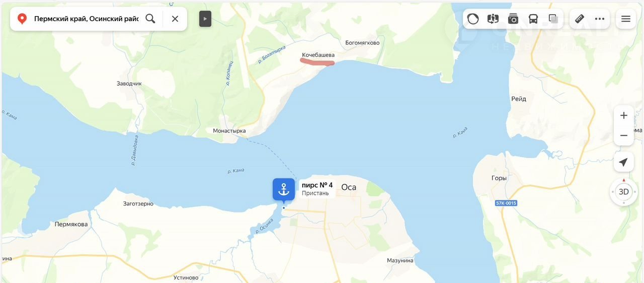Open map layers selector

[x=553, y=19]
